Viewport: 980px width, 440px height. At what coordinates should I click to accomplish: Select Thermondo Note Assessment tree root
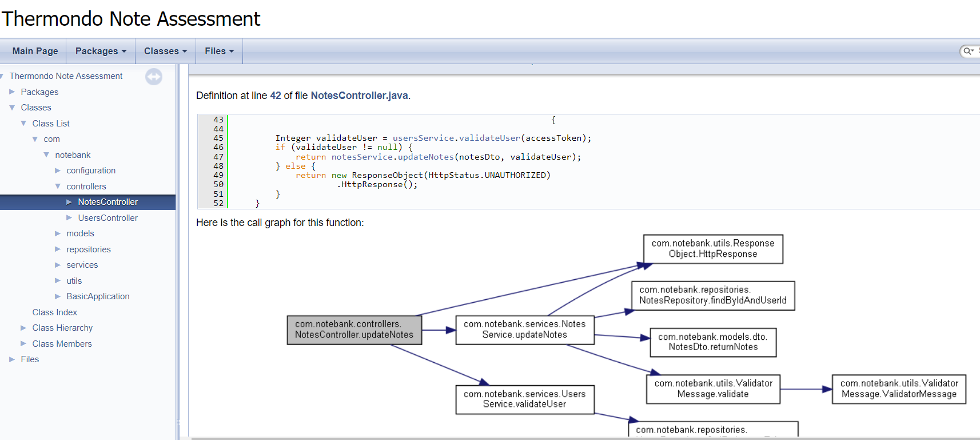tap(66, 76)
